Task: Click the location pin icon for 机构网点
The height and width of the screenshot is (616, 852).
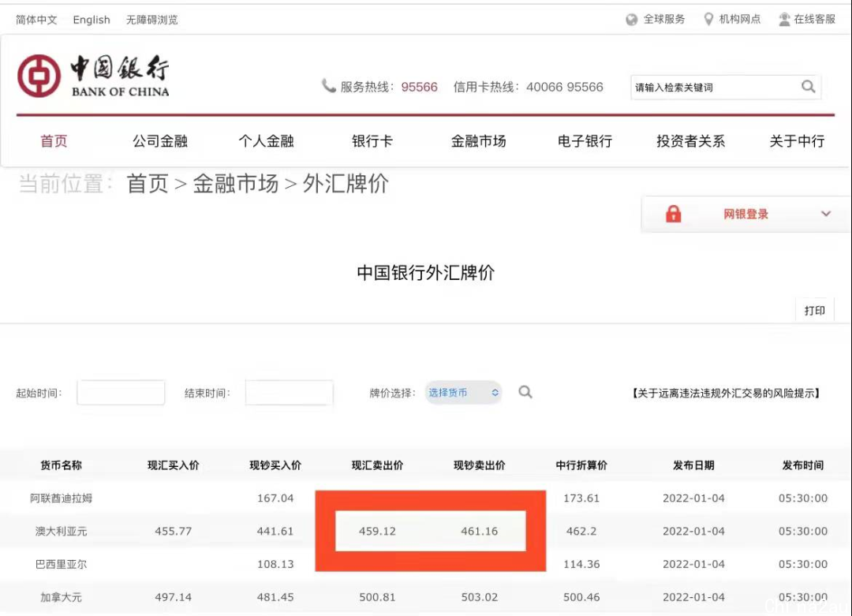Action: tap(708, 20)
